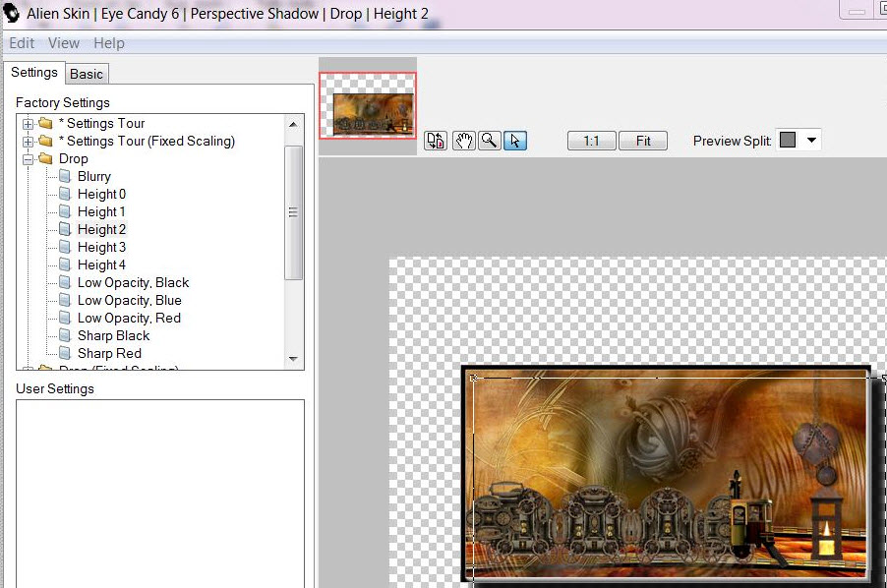Select the Low Opacity, Black preset
Viewport: 887px width, 588px height.
click(133, 282)
